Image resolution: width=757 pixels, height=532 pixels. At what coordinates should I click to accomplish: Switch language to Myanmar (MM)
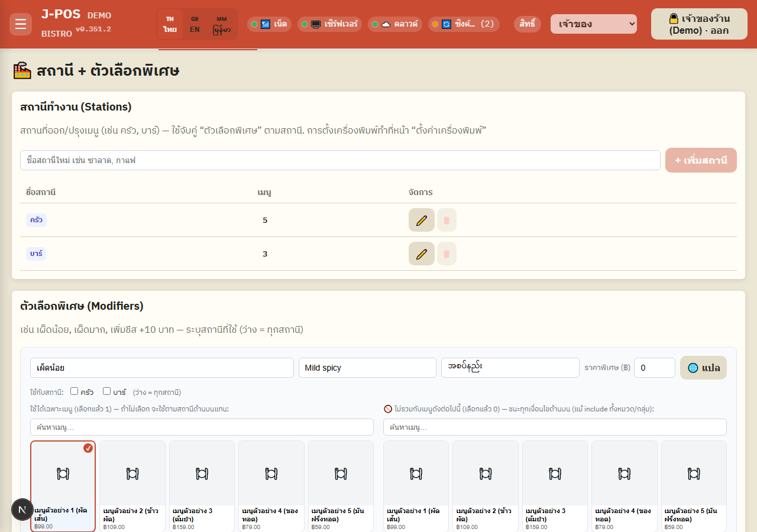tap(222, 24)
